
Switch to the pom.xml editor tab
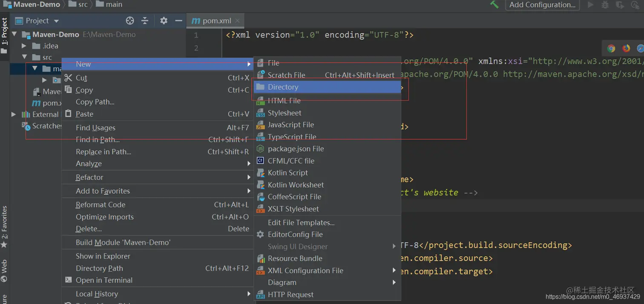click(x=216, y=20)
